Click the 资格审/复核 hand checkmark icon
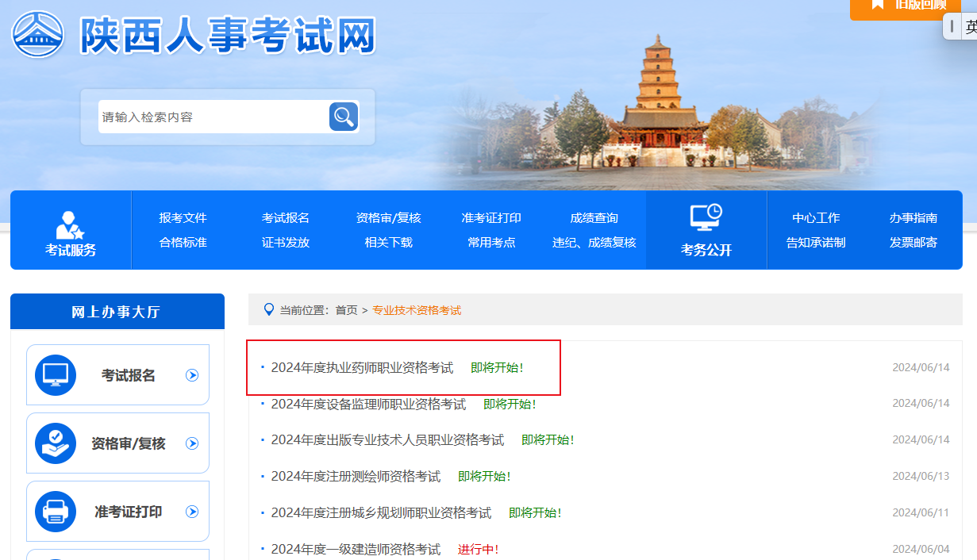This screenshot has height=560, width=977. (56, 443)
